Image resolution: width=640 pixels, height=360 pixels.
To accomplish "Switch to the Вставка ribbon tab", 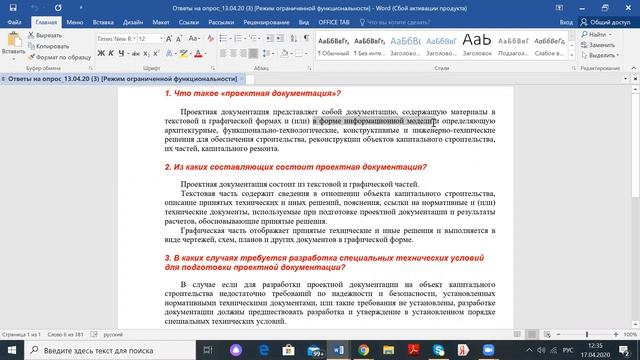I will click(x=103, y=22).
